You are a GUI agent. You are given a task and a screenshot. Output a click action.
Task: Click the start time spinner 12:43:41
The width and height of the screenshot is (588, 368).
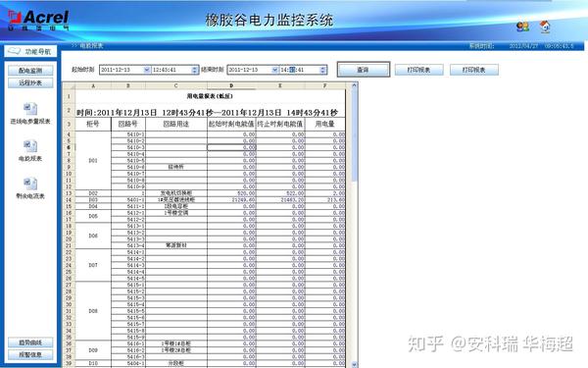tap(194, 70)
